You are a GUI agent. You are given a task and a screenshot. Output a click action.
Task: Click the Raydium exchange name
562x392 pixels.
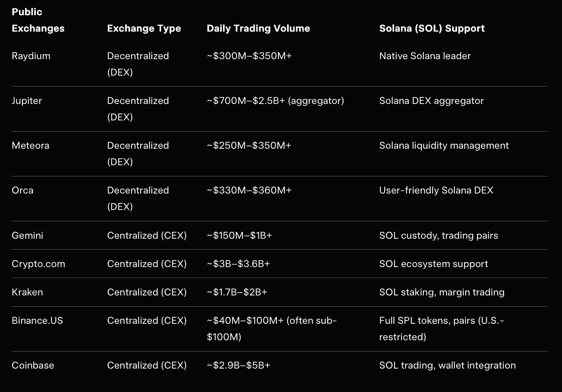pos(31,56)
